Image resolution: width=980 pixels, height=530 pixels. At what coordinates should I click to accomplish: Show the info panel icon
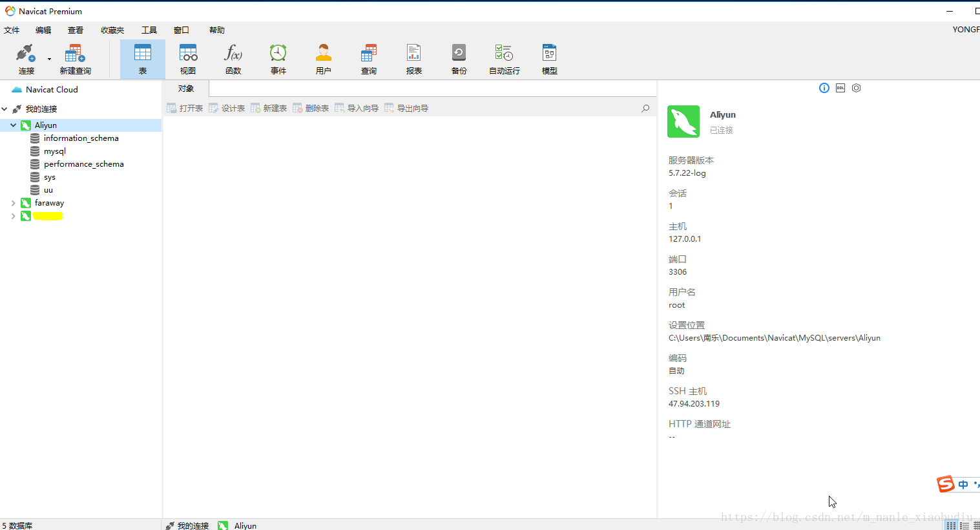pyautogui.click(x=824, y=88)
